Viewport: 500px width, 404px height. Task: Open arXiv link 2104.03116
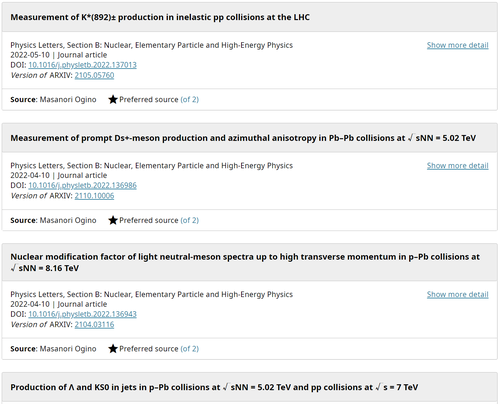94,324
